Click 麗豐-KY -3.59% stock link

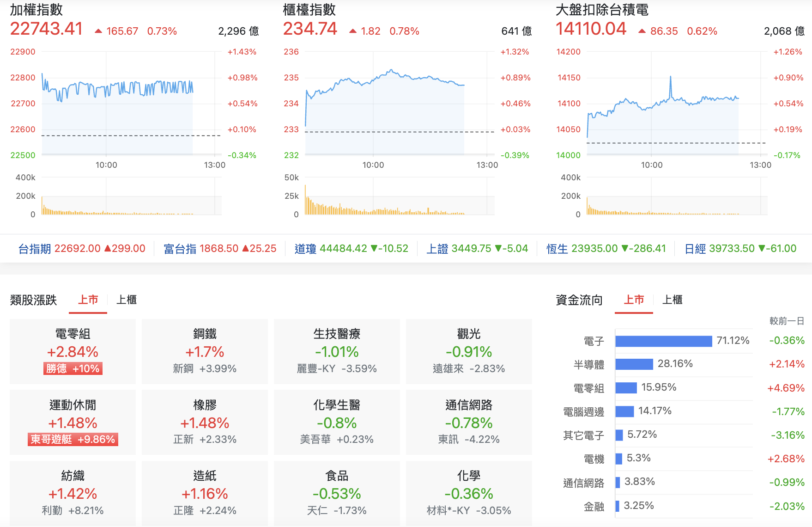[337, 368]
